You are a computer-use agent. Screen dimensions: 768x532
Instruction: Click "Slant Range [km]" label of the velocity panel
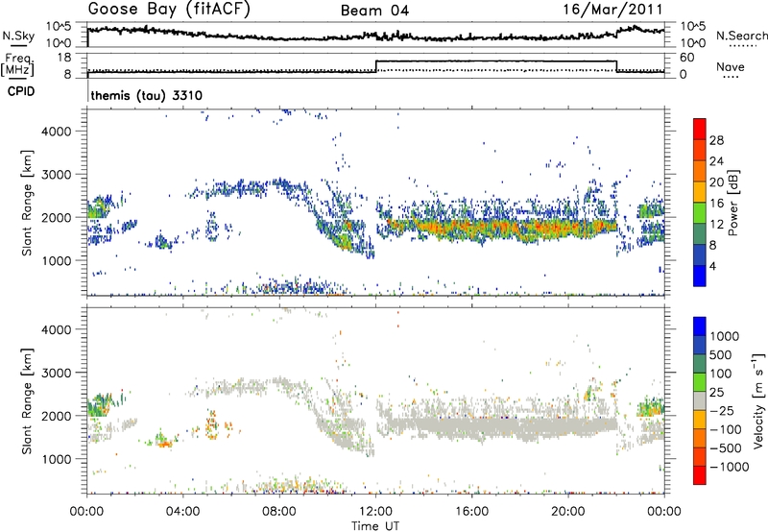(x=27, y=401)
